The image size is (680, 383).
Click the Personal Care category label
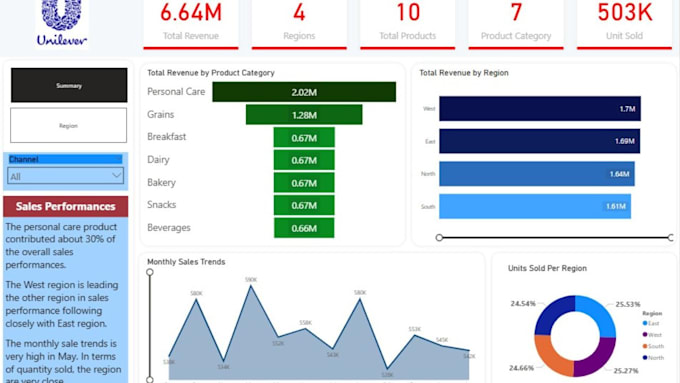[176, 92]
